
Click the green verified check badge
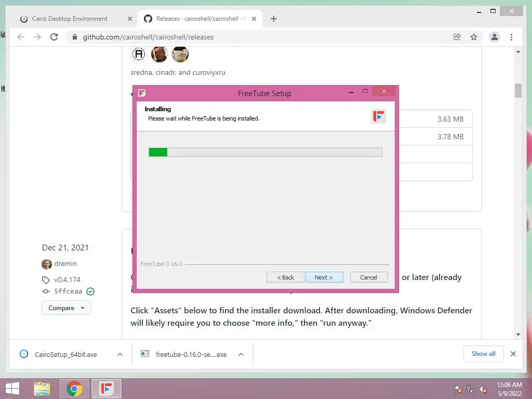[90, 291]
